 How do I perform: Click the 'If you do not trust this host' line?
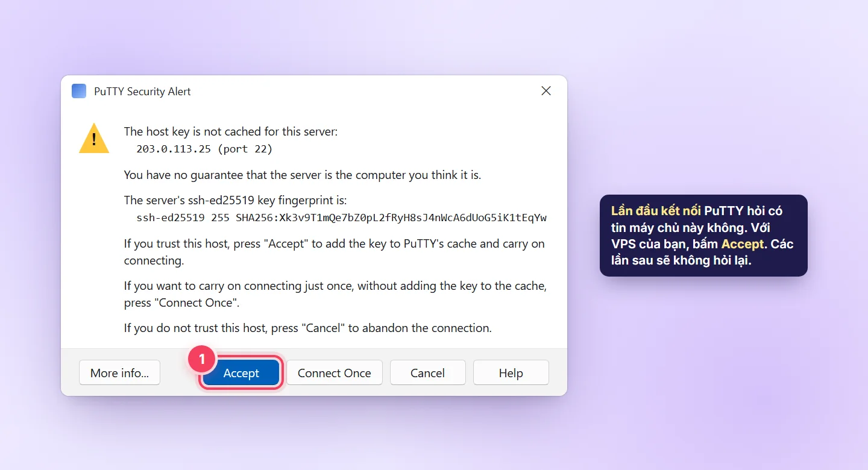(308, 328)
